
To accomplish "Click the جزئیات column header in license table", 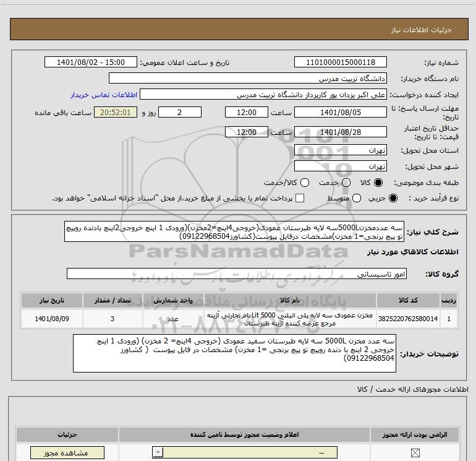I will [x=67, y=434].
